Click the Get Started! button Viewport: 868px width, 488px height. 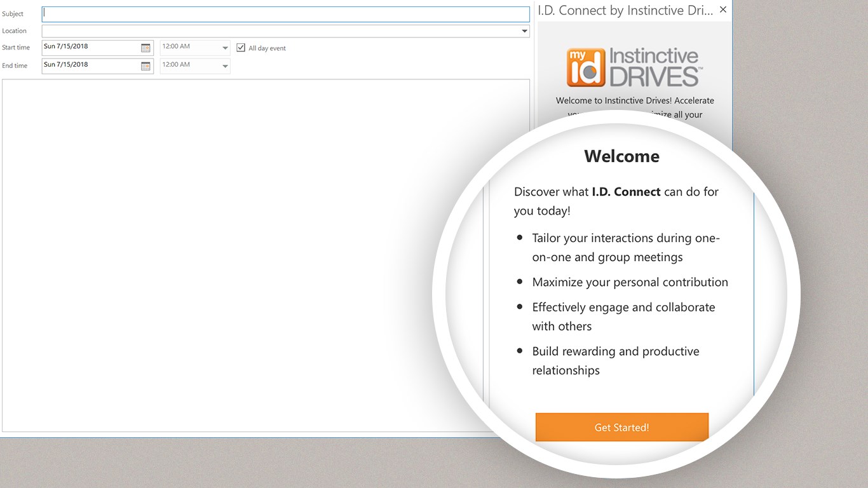(x=622, y=428)
